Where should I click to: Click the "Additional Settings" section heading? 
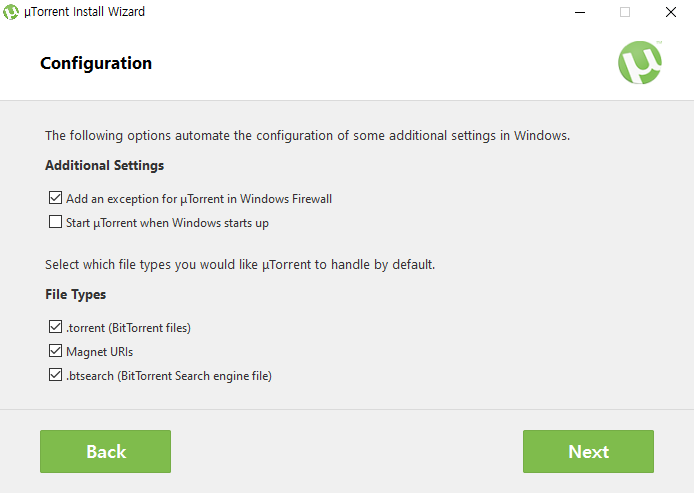[104, 165]
